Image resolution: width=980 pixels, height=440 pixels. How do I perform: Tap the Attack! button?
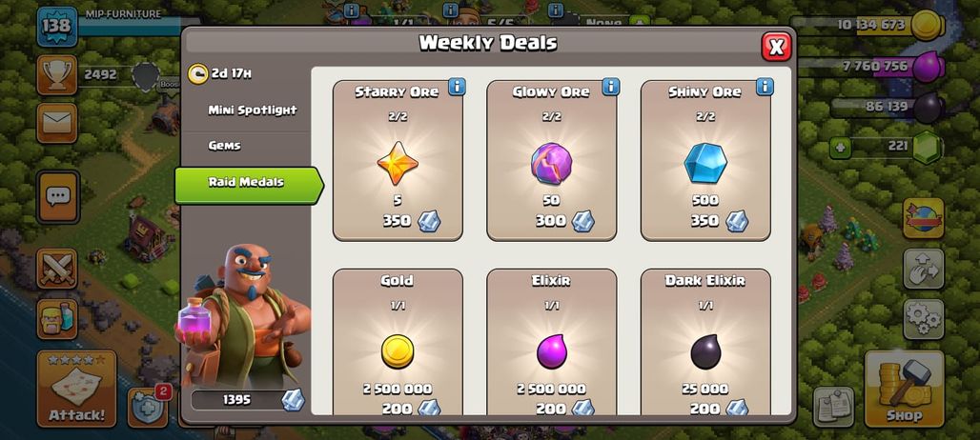(77, 389)
